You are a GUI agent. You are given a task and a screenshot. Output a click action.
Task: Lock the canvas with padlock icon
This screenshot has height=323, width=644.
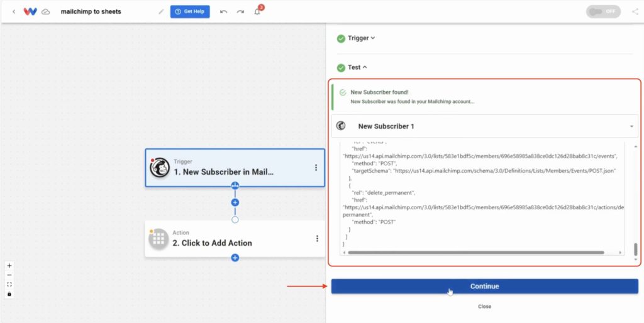(x=9, y=294)
